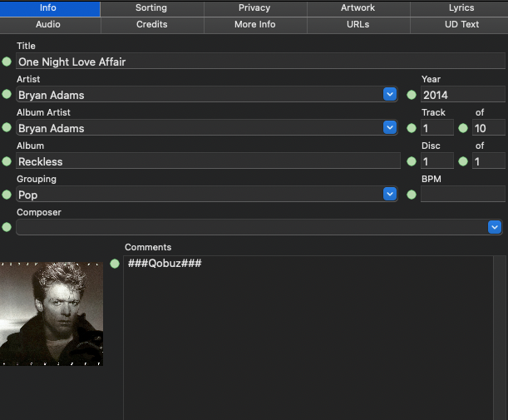Click the Comments box vertical scrollbar
Screen dimensions: 508x420
498,338
